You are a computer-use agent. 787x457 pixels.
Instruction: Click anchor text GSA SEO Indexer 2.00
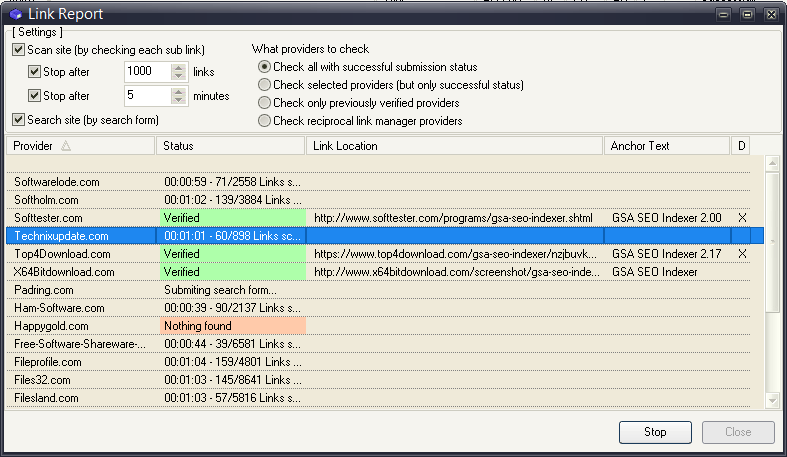667,218
